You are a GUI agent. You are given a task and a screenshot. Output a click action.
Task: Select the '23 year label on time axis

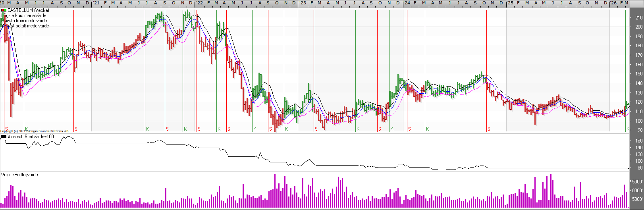pos(303,3)
